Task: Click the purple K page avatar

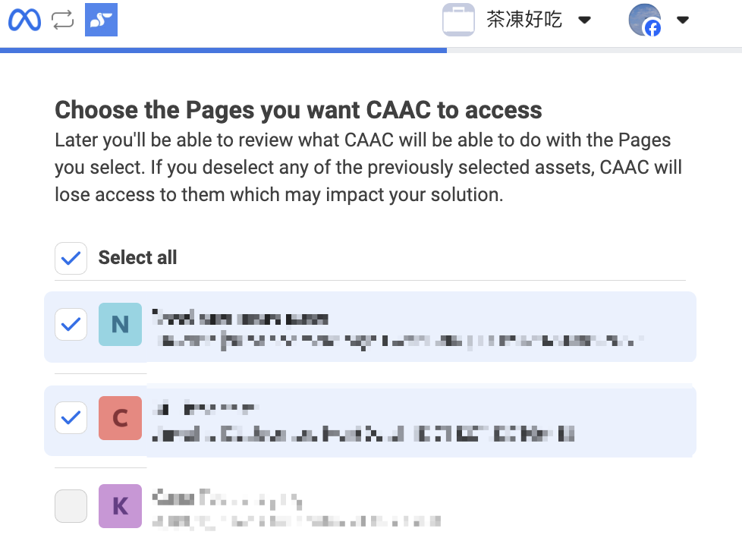Action: tap(120, 506)
